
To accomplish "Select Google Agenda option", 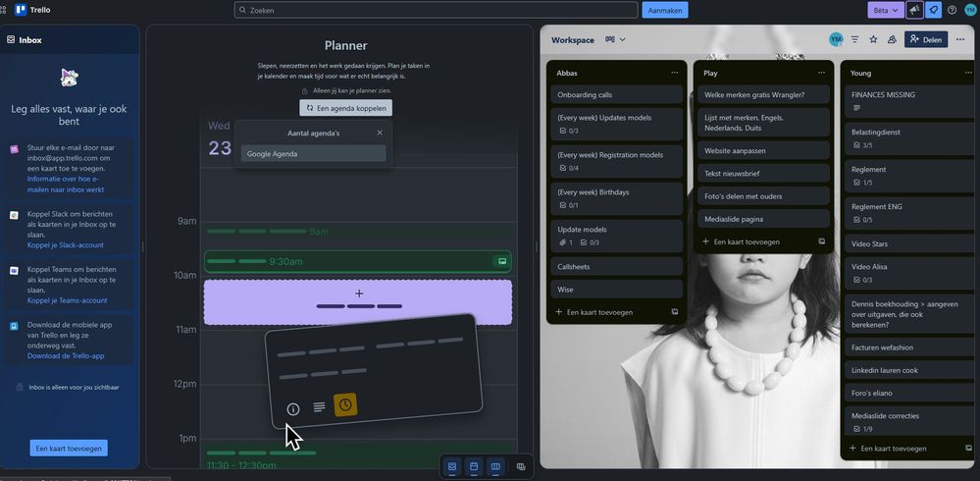I will click(x=313, y=153).
